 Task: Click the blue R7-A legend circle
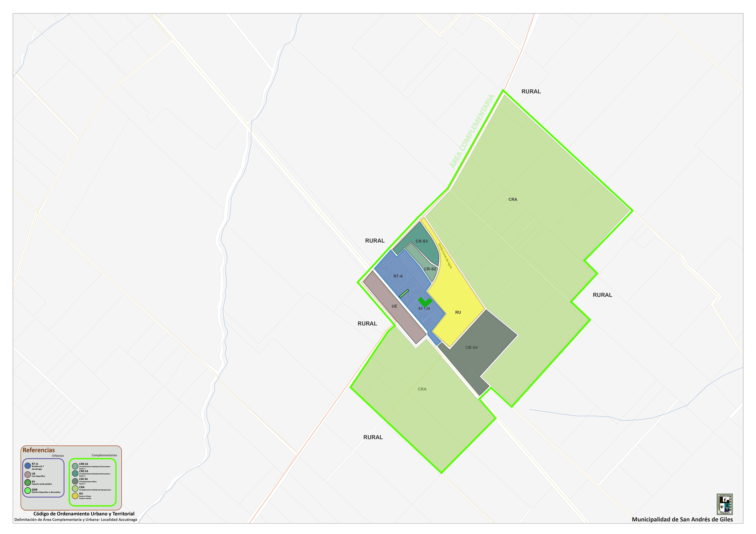tap(28, 466)
